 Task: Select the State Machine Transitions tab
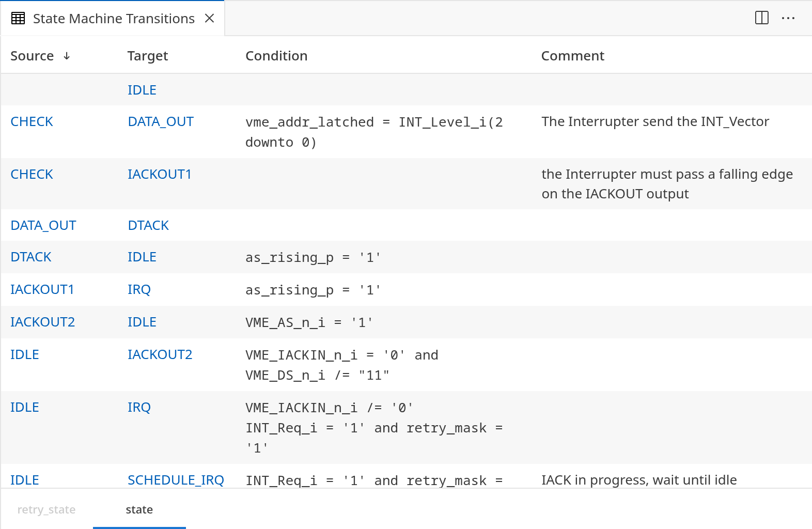114,19
